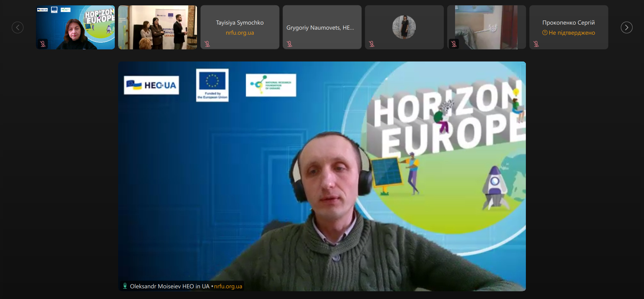Select Grygoriy Naumovets participant tile
Viewport: 644px width, 299px height.
click(x=322, y=28)
